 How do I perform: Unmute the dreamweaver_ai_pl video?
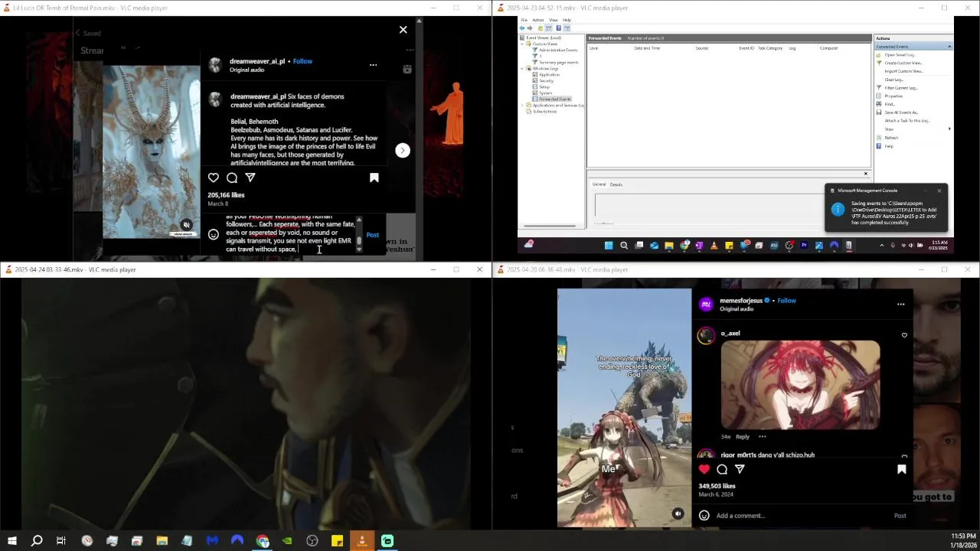pyautogui.click(x=186, y=225)
